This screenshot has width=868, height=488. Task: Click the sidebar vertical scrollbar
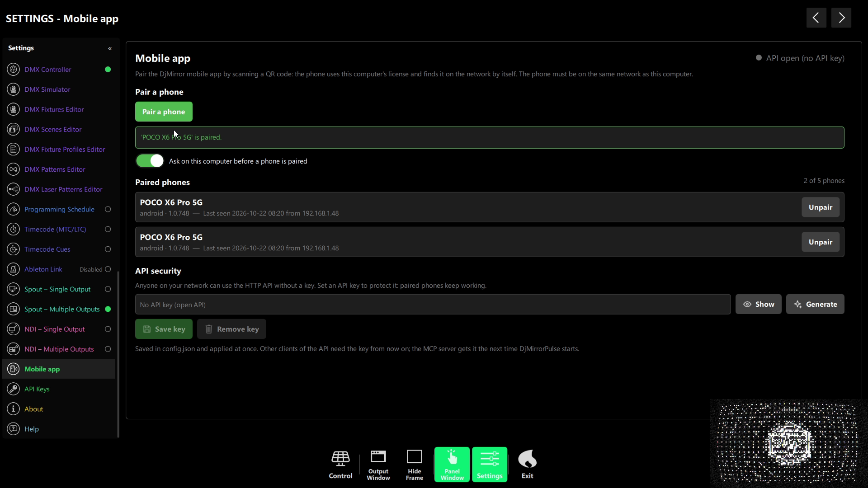click(118, 355)
